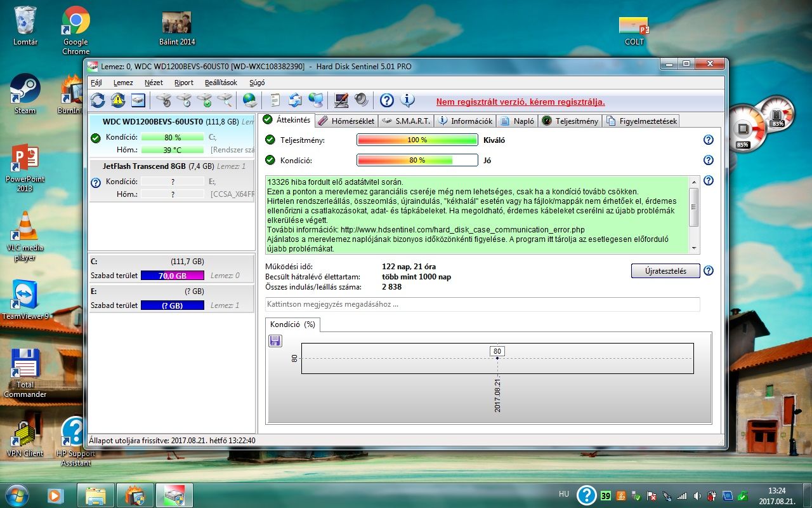
Task: Click the Kondíció 80 % bar
Action: click(x=417, y=160)
